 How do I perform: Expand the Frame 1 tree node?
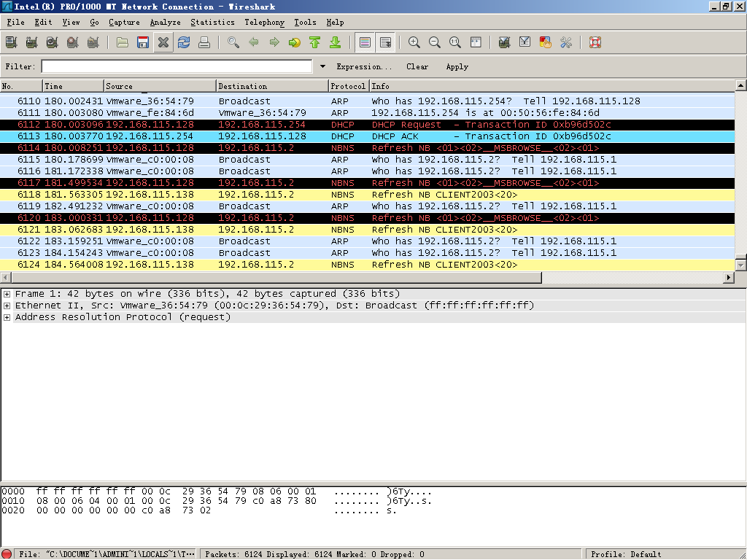tap(7, 295)
